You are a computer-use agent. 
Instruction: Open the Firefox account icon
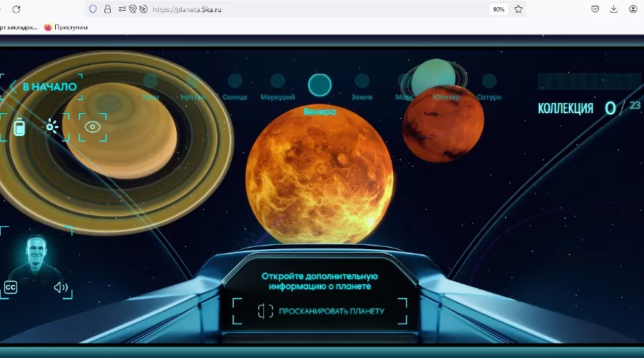633,9
